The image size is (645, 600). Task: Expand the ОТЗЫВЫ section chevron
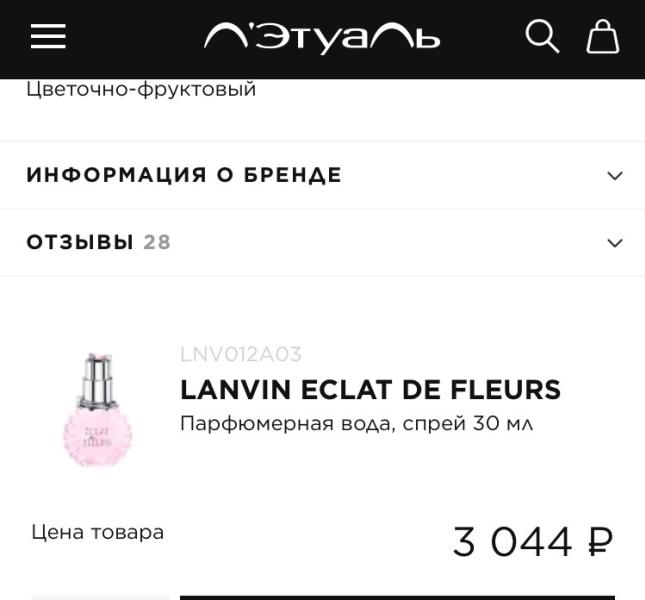point(614,243)
